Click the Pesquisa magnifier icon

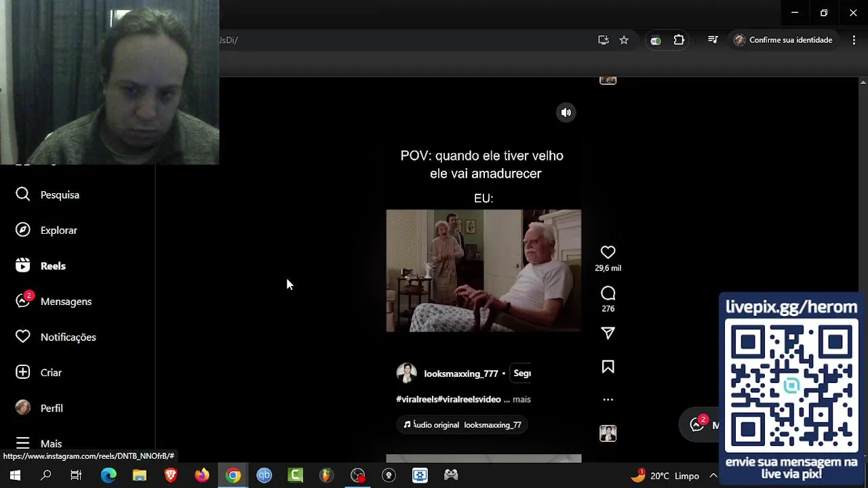[x=23, y=195]
